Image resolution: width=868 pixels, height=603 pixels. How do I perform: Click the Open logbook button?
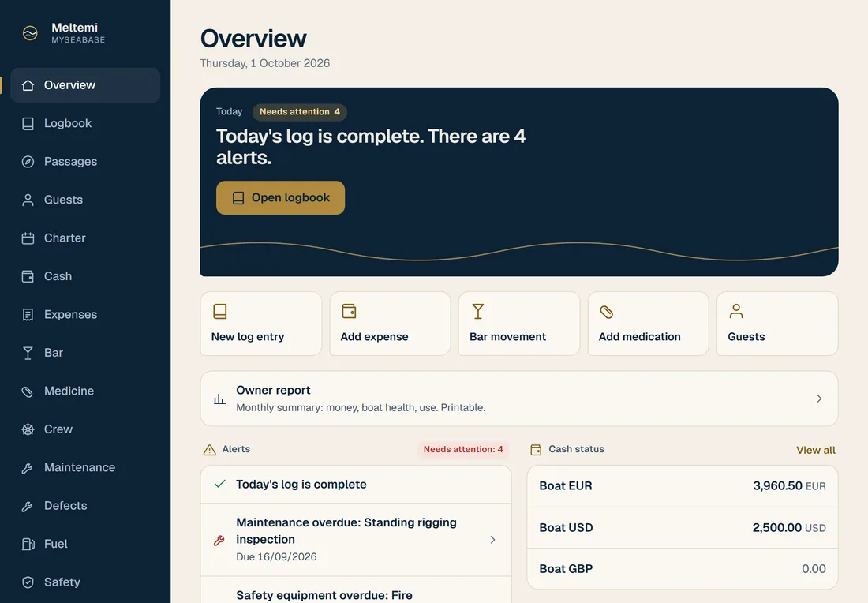[x=281, y=197]
